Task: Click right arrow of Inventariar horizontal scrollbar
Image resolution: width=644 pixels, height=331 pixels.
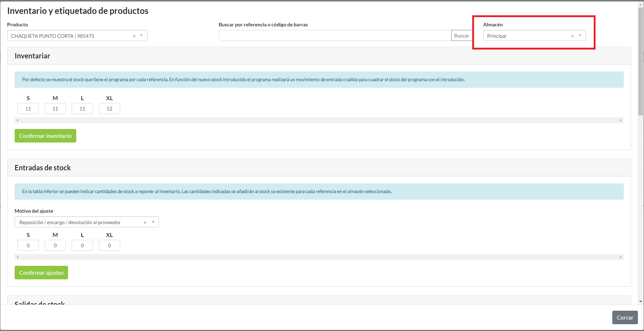Action: coord(620,120)
